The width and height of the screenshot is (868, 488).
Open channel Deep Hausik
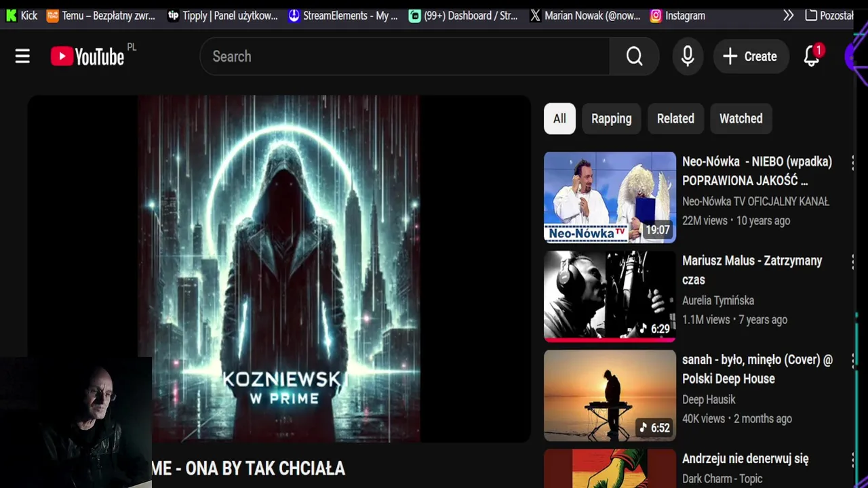pos(709,399)
